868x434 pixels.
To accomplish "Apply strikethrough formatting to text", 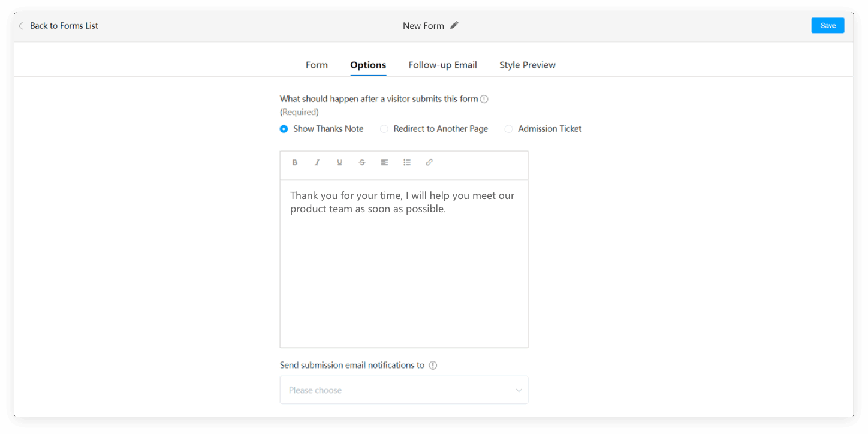I will [x=362, y=162].
